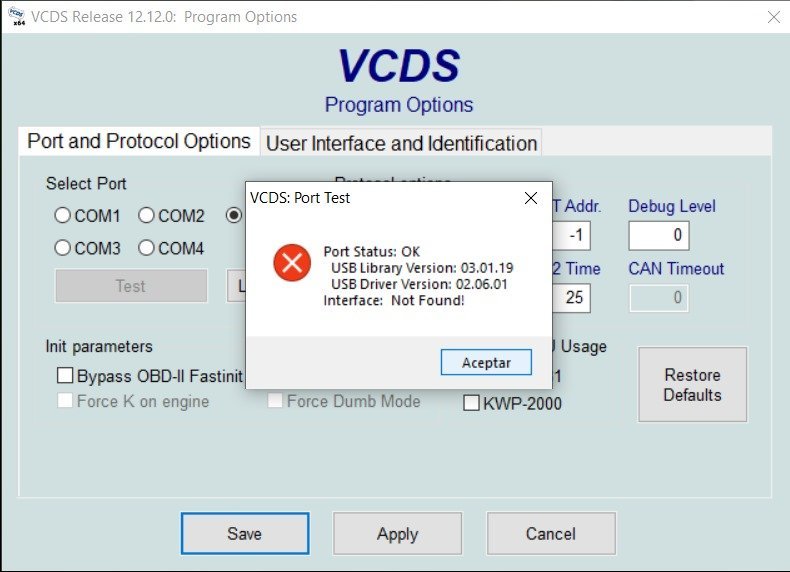Click the Cancel button
The width and height of the screenshot is (790, 572).
(551, 534)
